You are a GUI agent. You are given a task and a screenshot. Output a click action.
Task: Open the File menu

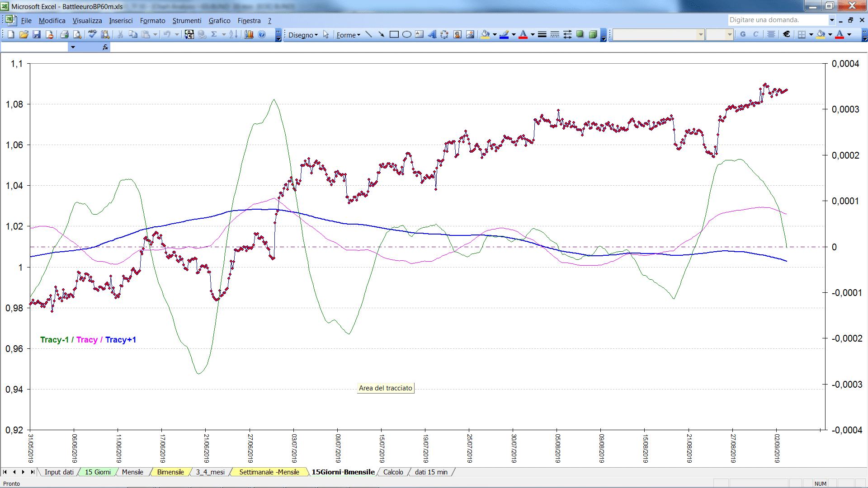[26, 20]
